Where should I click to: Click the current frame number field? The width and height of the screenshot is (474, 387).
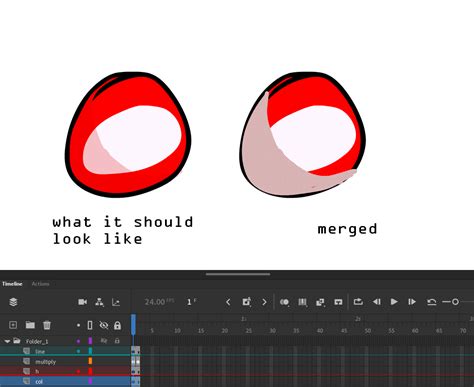point(191,302)
